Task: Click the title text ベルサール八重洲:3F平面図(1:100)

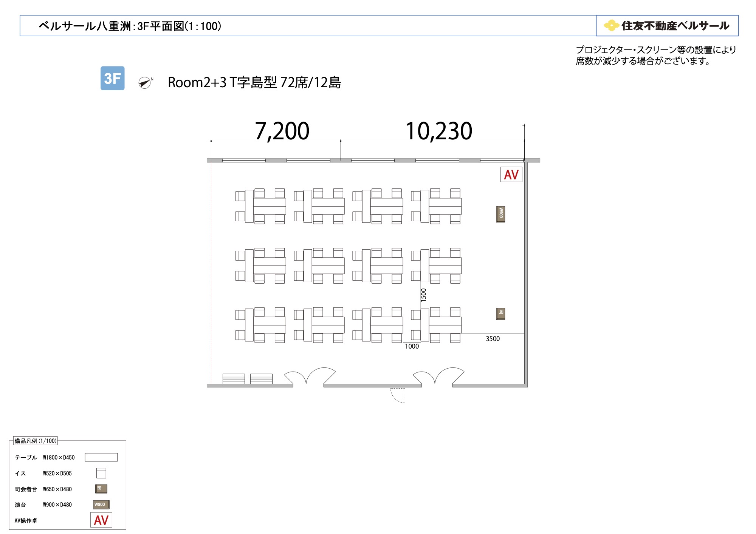Action: click(x=130, y=26)
